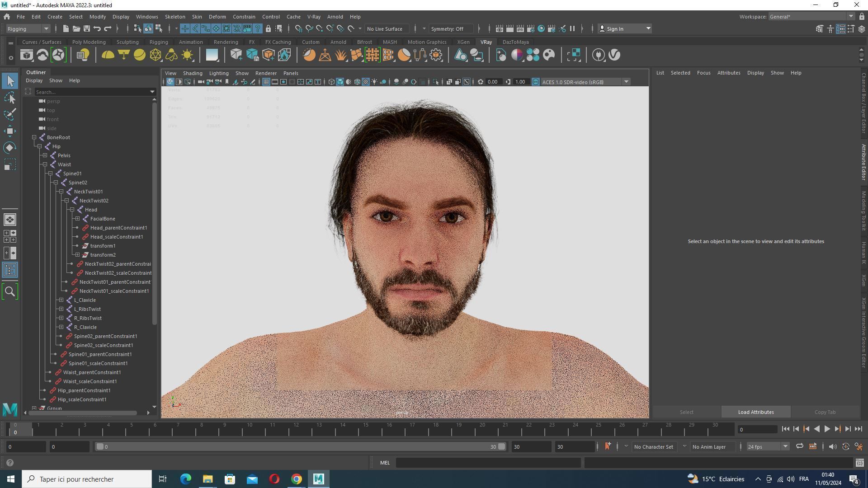
Task: Toggle the playback loop mode button
Action: 799,446
